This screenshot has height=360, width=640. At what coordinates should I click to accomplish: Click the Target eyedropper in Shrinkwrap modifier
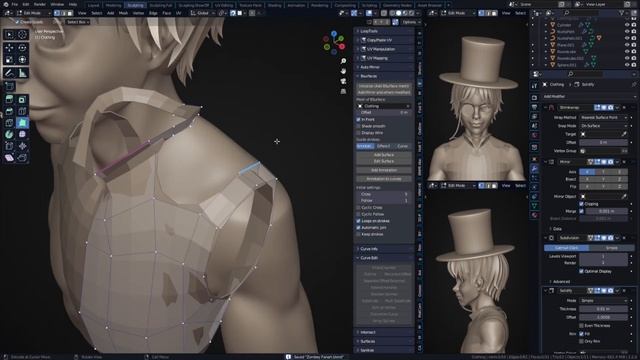(x=624, y=134)
